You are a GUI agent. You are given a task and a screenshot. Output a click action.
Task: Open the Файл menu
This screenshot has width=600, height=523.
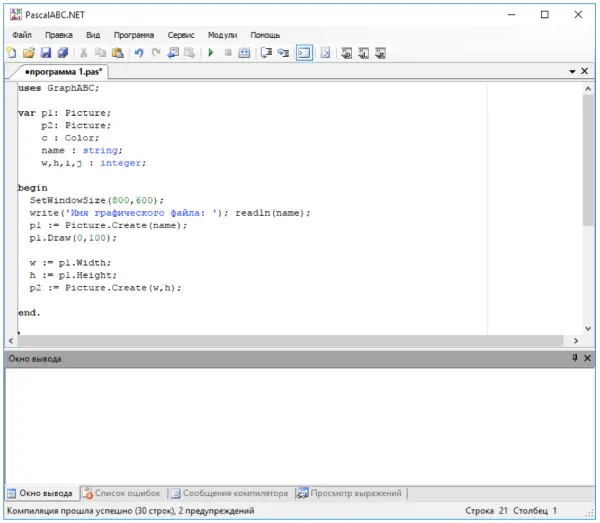[x=22, y=35]
